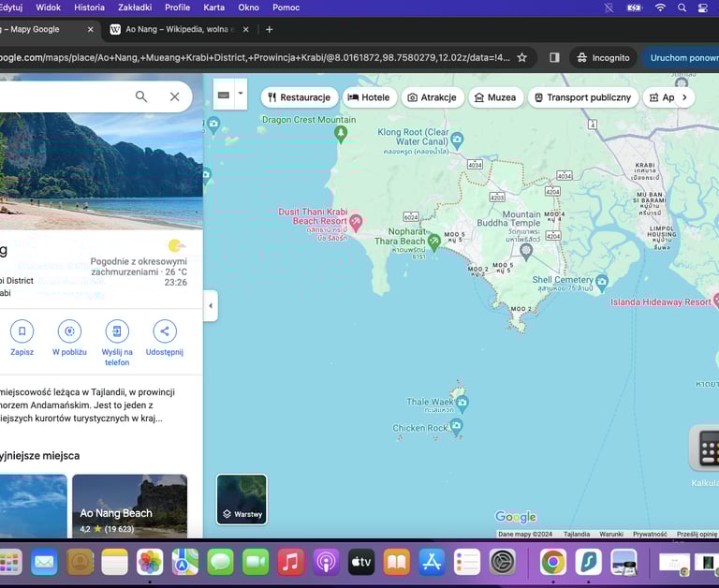Open System Settings from the Dock
Image resolution: width=719 pixels, height=588 pixels.
coord(502,562)
